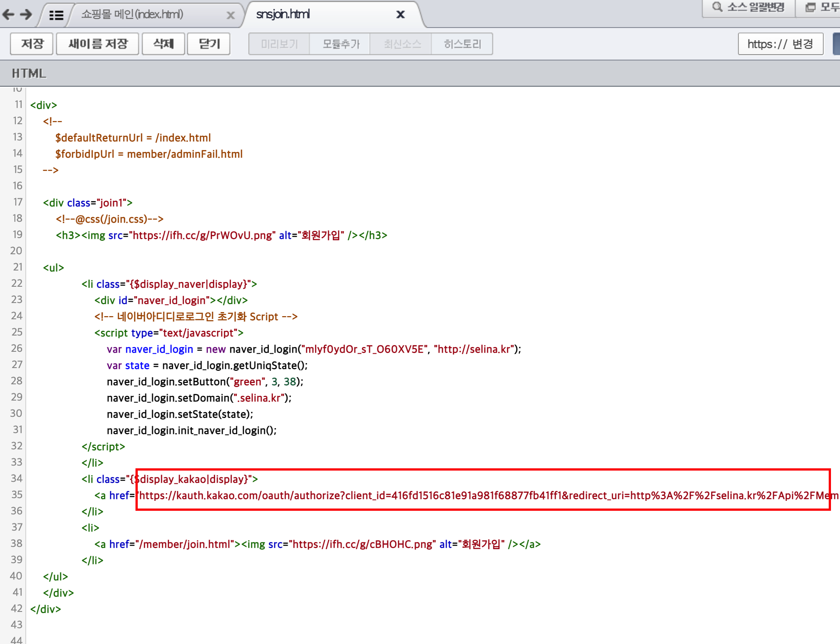Screen dimensions: 840x644
Task: Click the 새이름 저장 button
Action: click(x=98, y=44)
